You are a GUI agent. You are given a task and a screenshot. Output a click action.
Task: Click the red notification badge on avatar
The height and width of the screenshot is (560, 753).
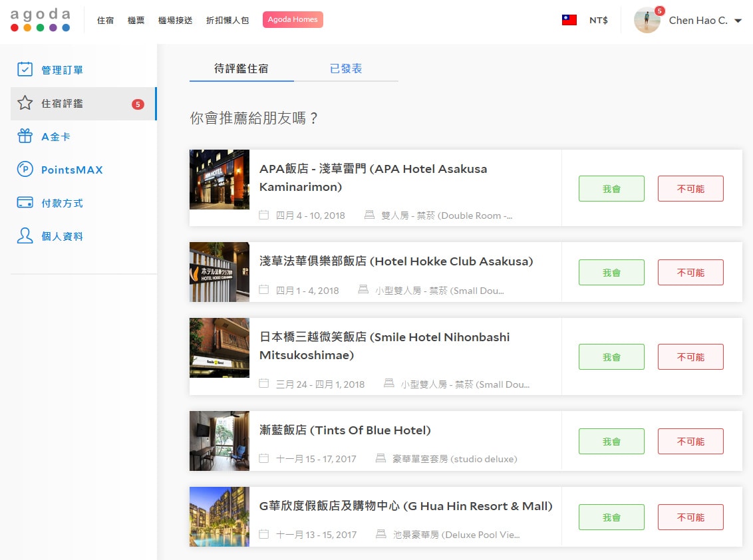click(x=660, y=11)
